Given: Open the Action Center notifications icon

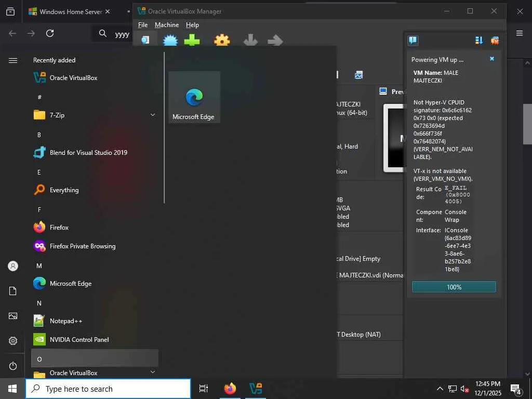Looking at the screenshot, I should coord(516,390).
